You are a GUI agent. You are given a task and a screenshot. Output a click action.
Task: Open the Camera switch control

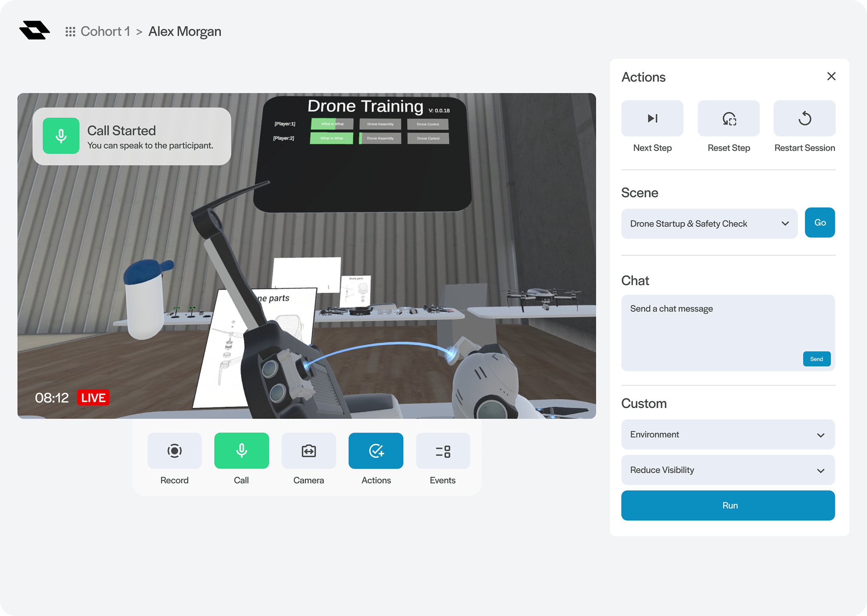308,451
